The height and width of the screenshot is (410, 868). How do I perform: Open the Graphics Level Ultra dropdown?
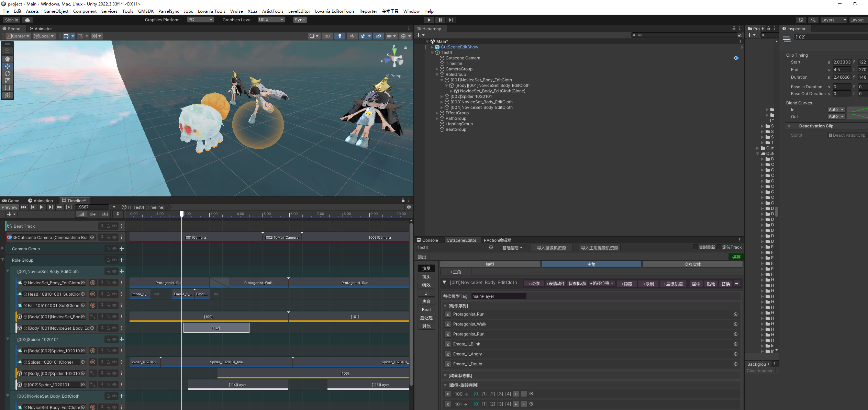271,20
